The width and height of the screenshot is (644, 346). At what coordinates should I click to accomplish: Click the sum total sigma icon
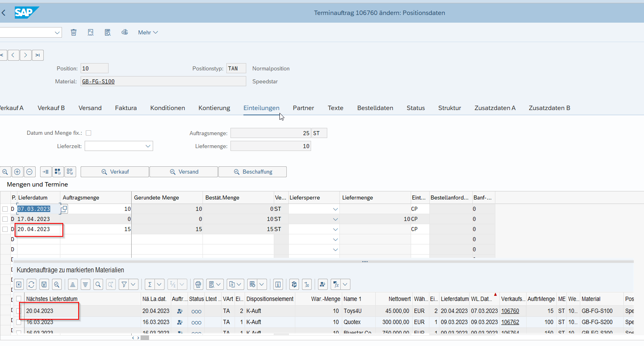point(150,284)
